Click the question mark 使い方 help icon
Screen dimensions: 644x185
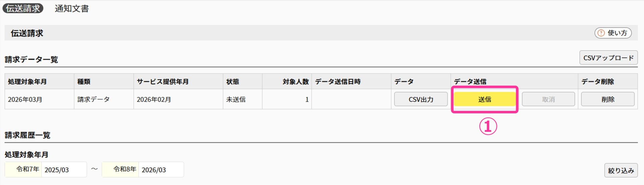click(x=601, y=33)
